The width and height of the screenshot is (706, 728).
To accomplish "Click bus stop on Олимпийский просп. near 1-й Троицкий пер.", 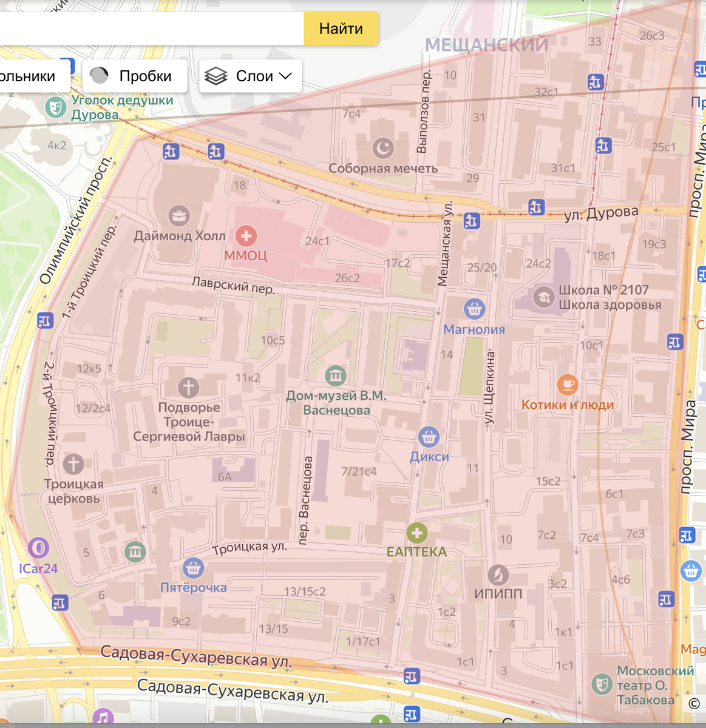I will coord(45,320).
